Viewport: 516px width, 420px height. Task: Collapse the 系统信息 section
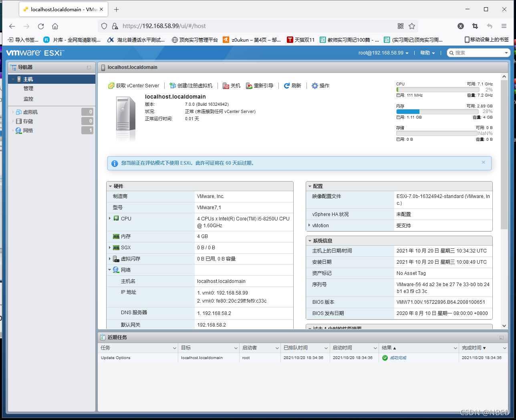click(x=310, y=241)
